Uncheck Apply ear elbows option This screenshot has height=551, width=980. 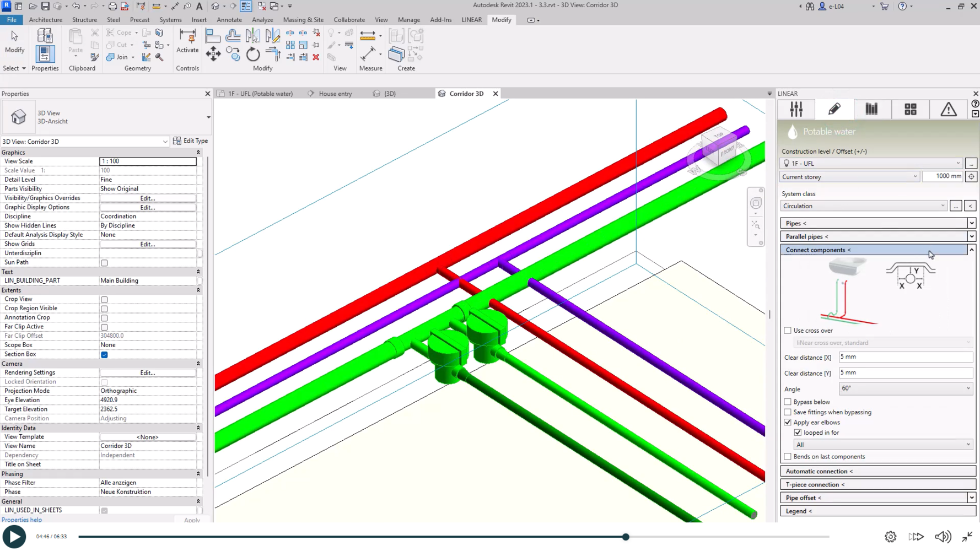pyautogui.click(x=788, y=423)
